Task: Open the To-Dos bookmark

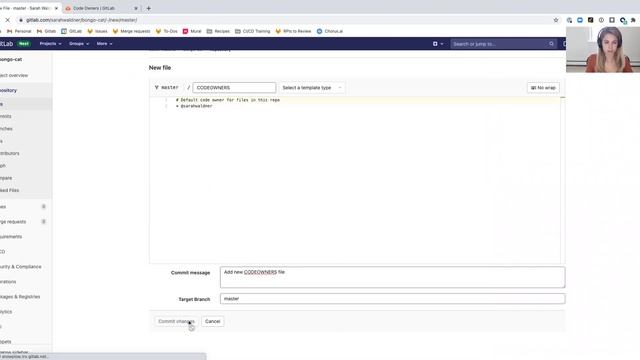Action: coord(167,31)
